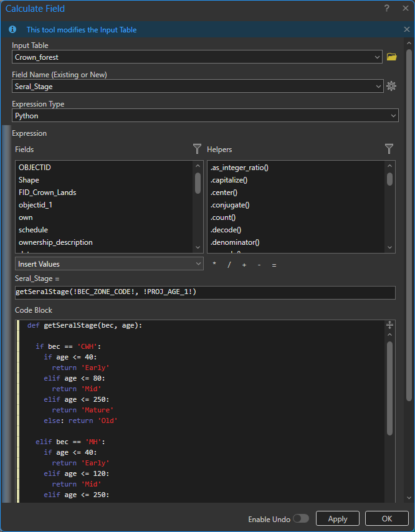415x532 pixels.
Task: Open field properties gear icon
Action: 391,86
